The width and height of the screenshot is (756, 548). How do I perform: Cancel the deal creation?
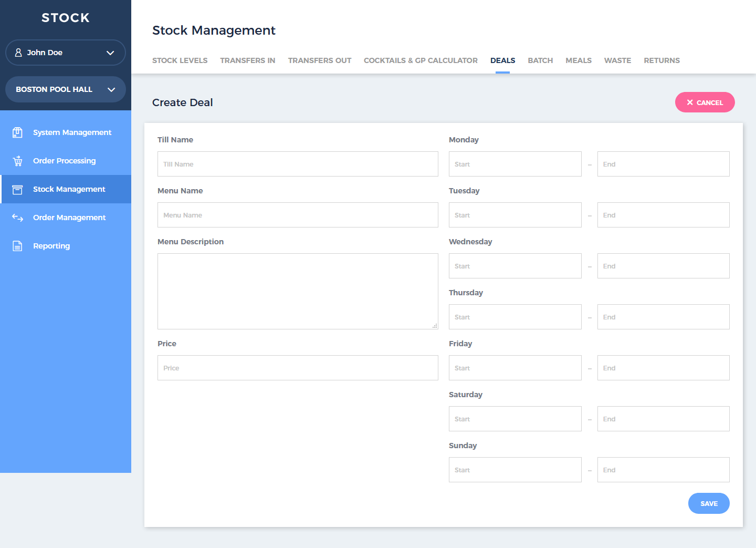click(x=705, y=102)
